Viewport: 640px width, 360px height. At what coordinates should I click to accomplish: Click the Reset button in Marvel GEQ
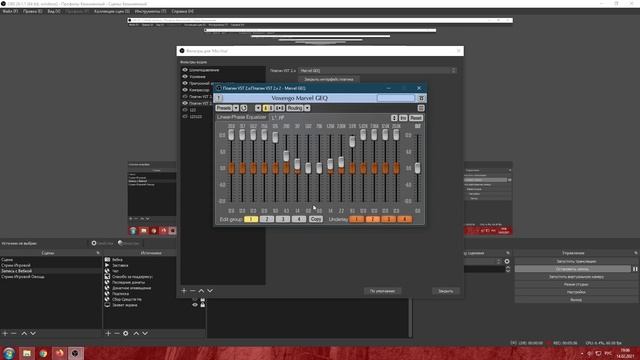coord(416,118)
